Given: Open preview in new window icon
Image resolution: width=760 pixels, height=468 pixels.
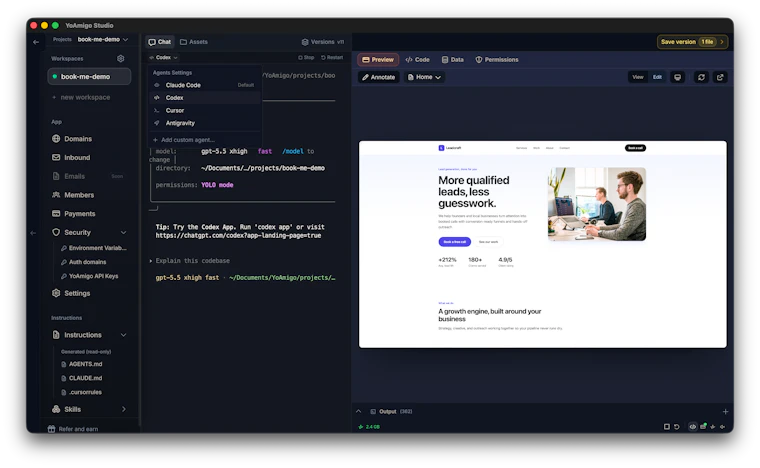Looking at the screenshot, I should [x=720, y=77].
